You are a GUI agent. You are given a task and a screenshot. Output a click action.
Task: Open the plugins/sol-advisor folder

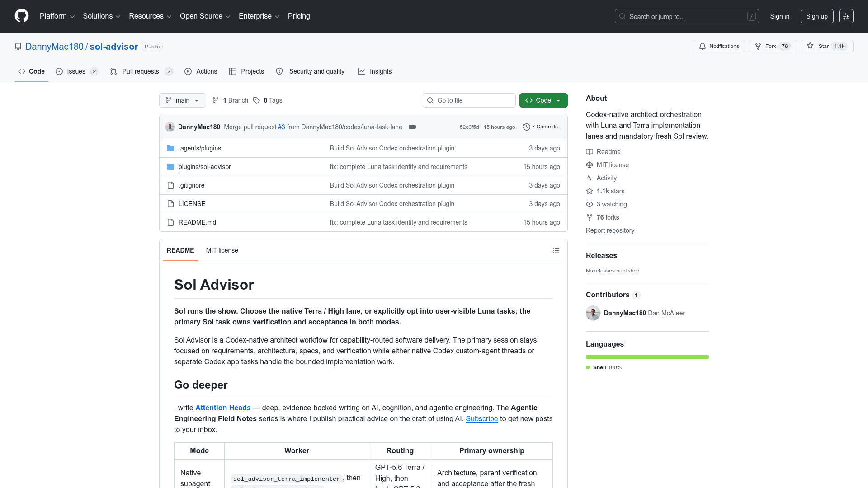[x=205, y=167]
